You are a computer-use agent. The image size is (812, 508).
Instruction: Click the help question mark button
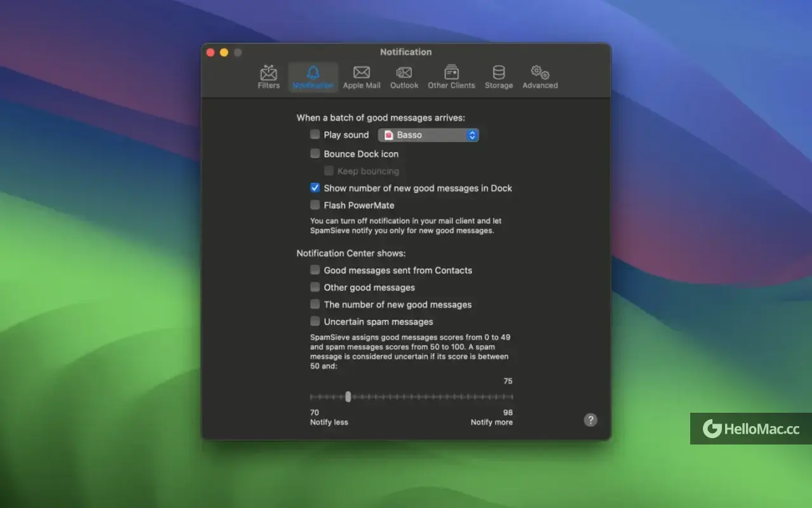point(591,420)
